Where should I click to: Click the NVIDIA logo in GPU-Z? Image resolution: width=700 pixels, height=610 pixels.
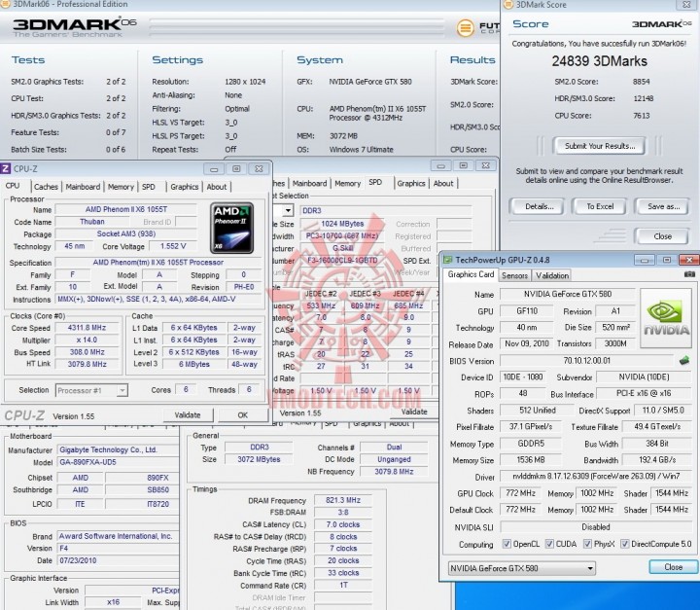point(666,318)
